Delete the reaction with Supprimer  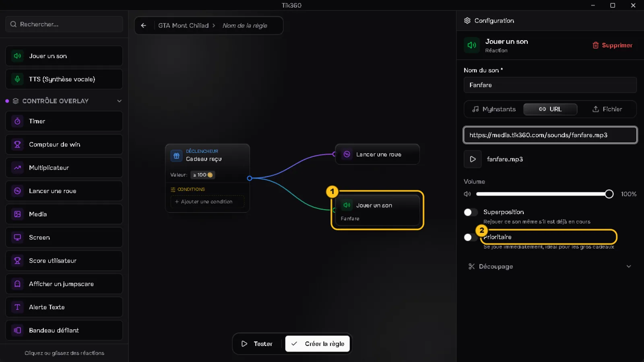pyautogui.click(x=612, y=45)
